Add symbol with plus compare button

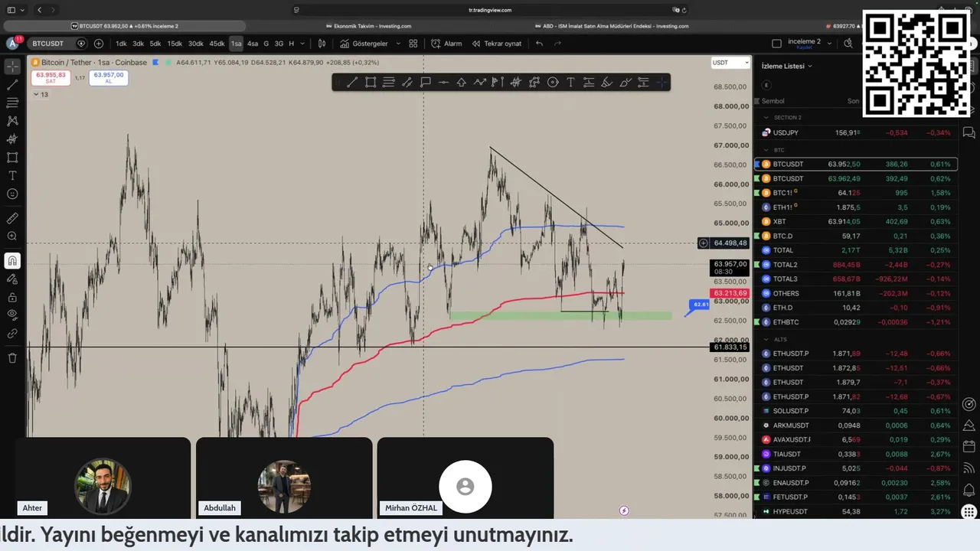click(x=99, y=44)
